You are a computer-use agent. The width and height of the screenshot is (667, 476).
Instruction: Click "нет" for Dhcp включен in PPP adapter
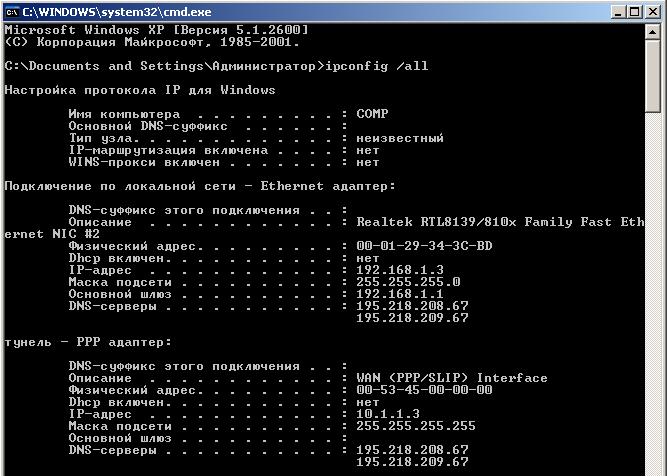[368, 402]
